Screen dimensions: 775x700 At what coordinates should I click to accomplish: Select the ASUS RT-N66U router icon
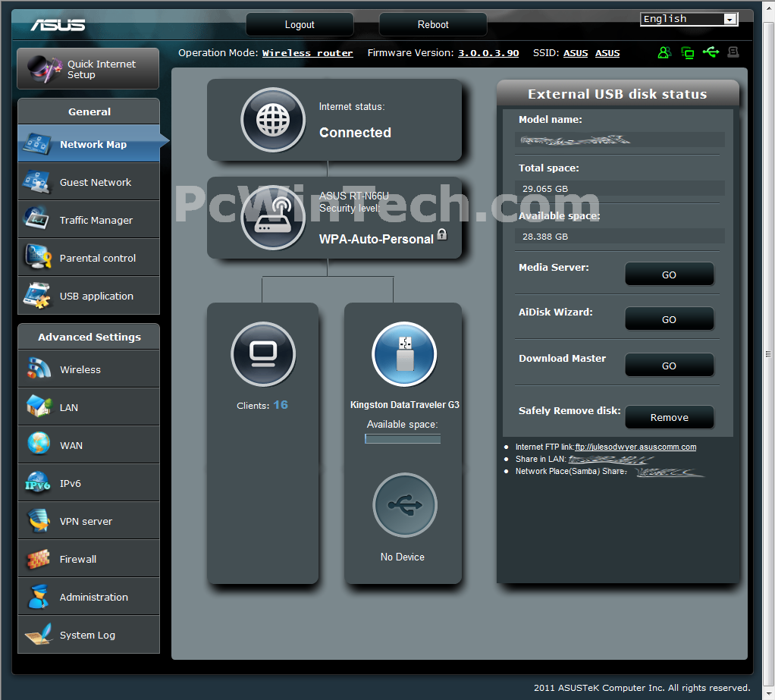273,218
